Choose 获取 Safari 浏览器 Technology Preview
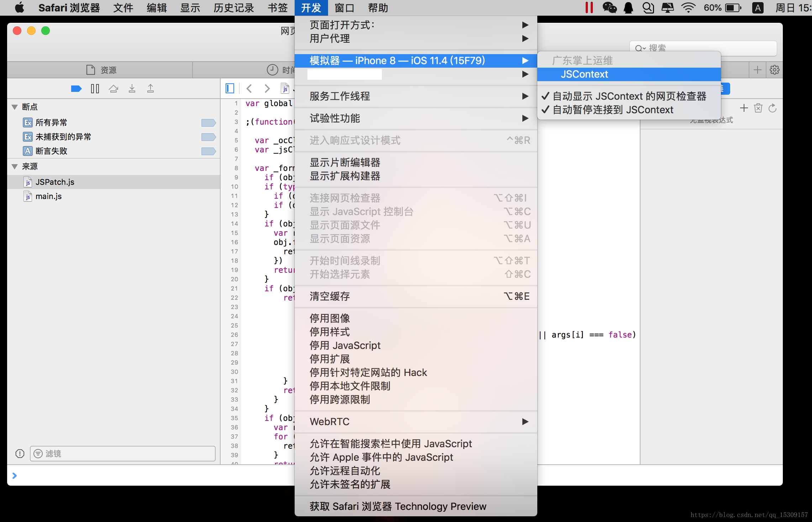 [416, 506]
